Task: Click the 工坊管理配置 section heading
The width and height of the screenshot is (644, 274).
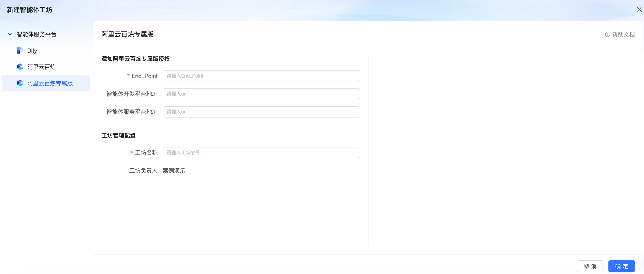Action: [x=119, y=136]
